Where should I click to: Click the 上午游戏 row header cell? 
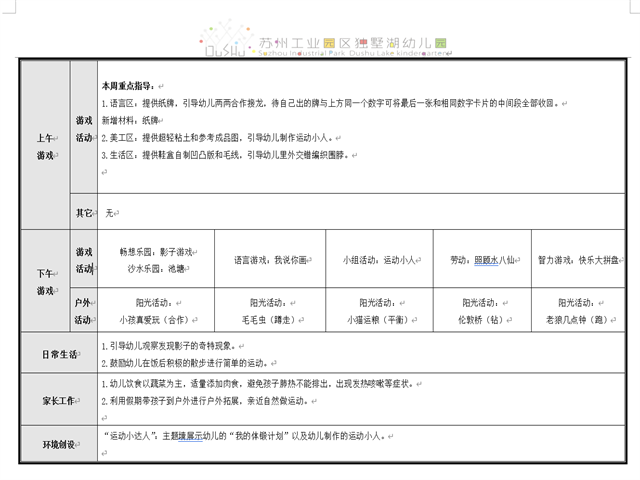pyautogui.click(x=45, y=145)
